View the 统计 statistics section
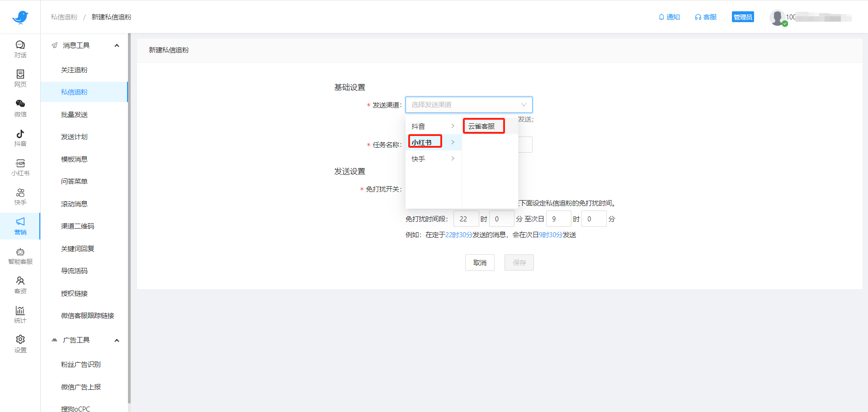The image size is (868, 412). click(20, 314)
